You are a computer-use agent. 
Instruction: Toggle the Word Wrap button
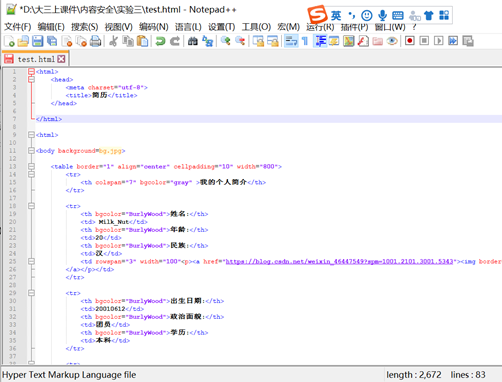click(x=291, y=41)
